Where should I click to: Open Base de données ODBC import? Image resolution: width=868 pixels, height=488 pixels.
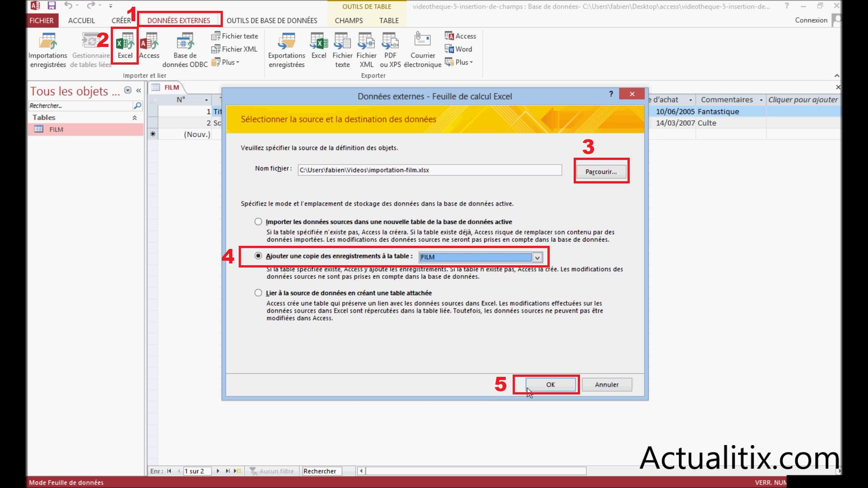[185, 50]
